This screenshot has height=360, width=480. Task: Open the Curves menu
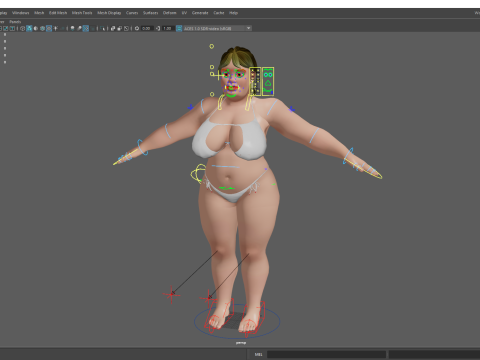click(132, 13)
